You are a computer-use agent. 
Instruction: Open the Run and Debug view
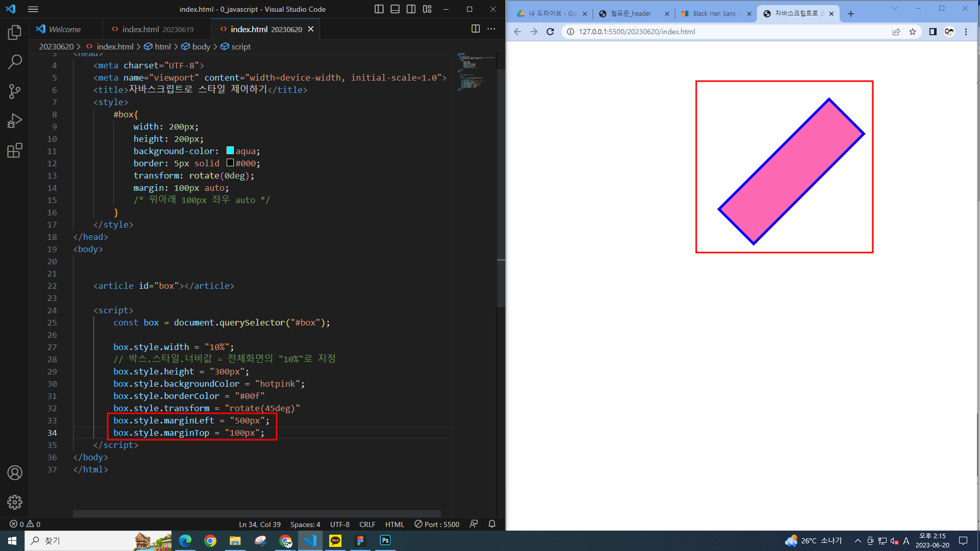pyautogui.click(x=15, y=121)
